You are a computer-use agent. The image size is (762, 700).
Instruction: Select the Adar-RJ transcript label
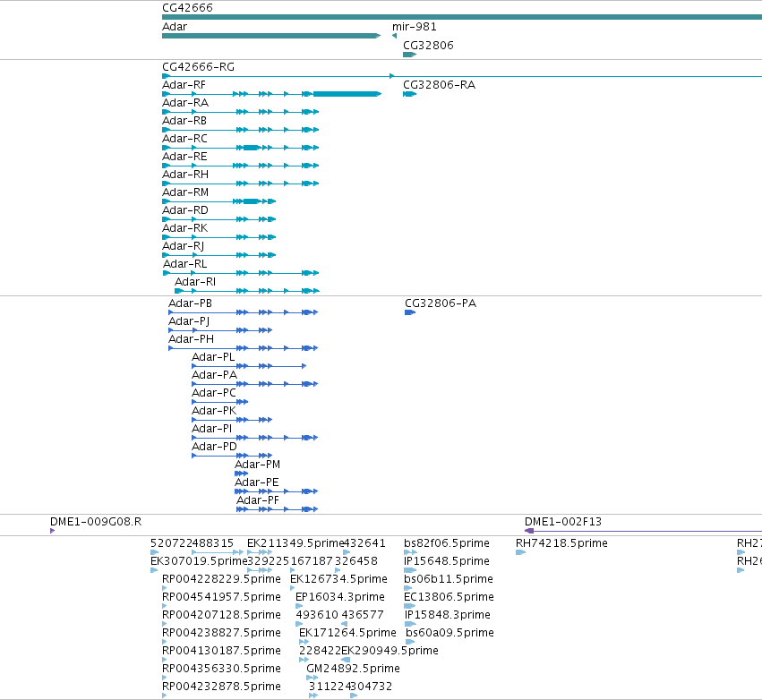click(183, 246)
